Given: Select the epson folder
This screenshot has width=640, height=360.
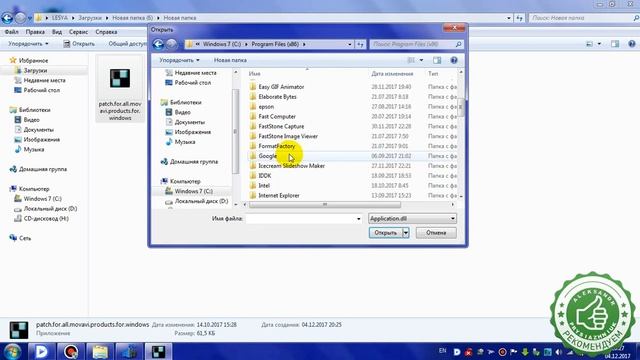Looking at the screenshot, I should pos(266,107).
